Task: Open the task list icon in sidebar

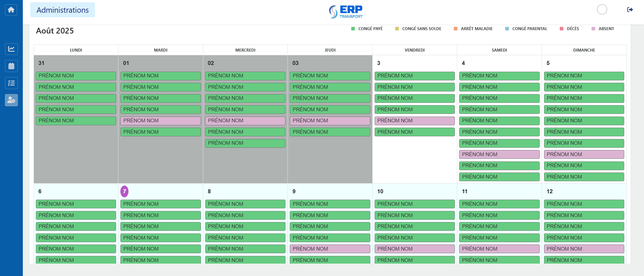Action: pos(11,83)
